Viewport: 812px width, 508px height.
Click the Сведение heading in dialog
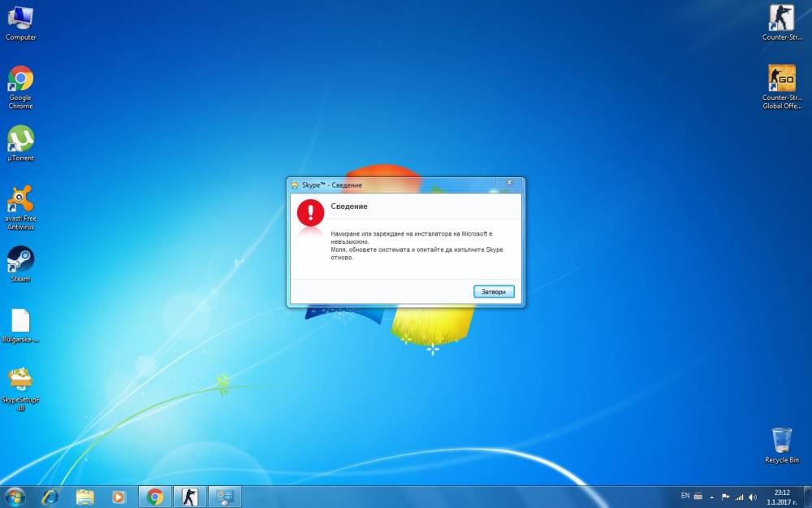pyautogui.click(x=349, y=206)
